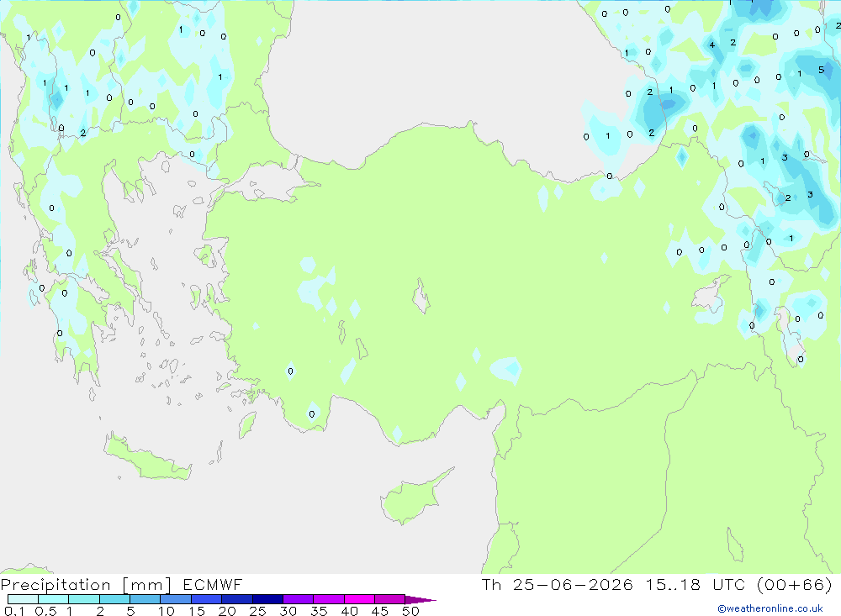Click the 20–25 mm dark blue swatch
Screen dimensions: 841x616
pos(236,599)
